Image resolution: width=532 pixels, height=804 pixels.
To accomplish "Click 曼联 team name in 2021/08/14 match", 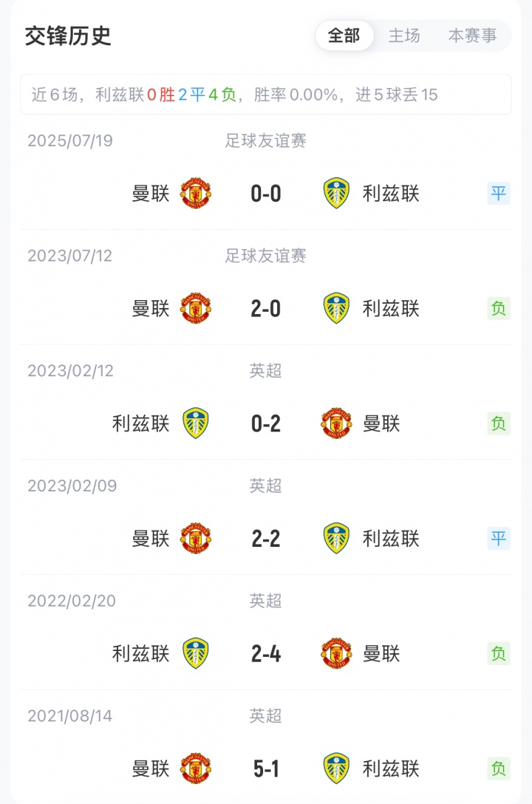I will coord(151,769).
